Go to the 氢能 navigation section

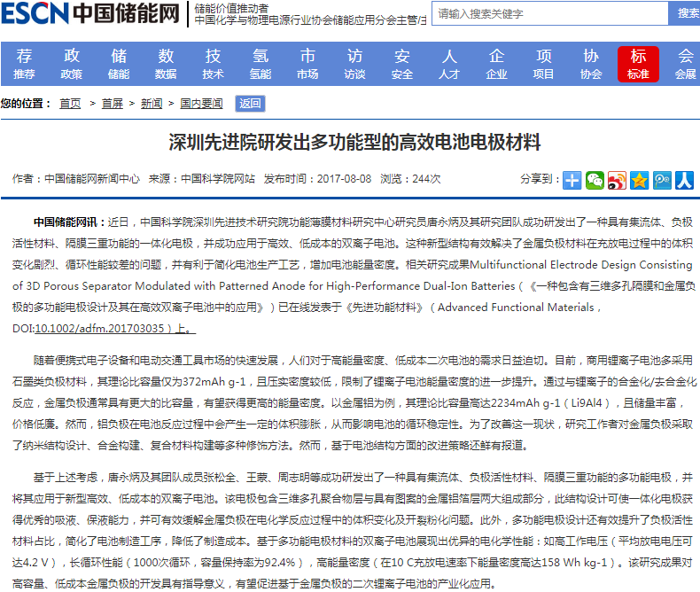261,64
